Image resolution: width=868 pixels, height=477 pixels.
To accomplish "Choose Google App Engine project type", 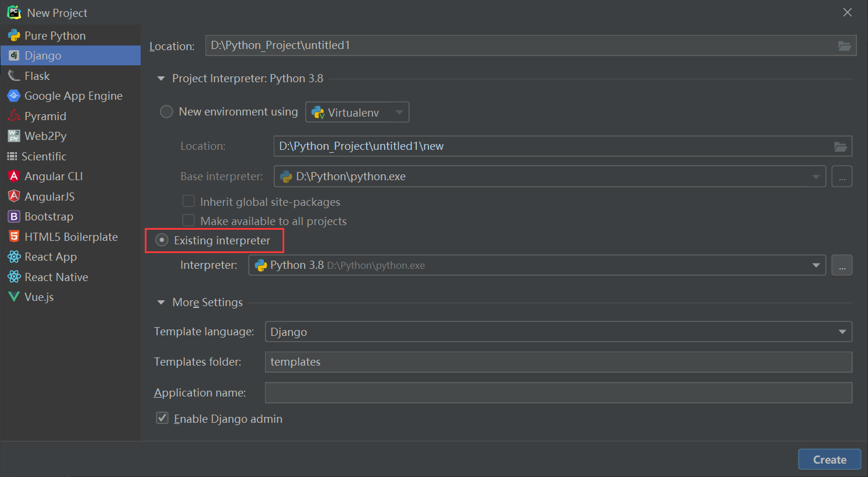I will [x=70, y=96].
